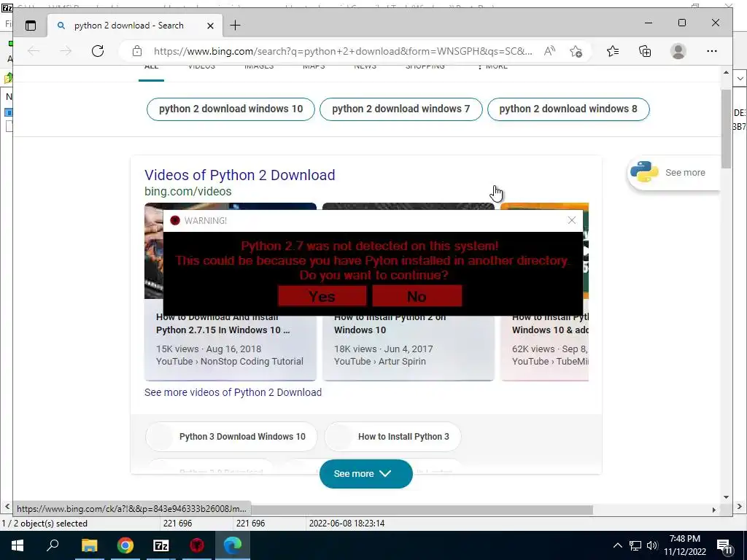Go back in Edge browser
The width and height of the screenshot is (747, 560).
click(34, 51)
